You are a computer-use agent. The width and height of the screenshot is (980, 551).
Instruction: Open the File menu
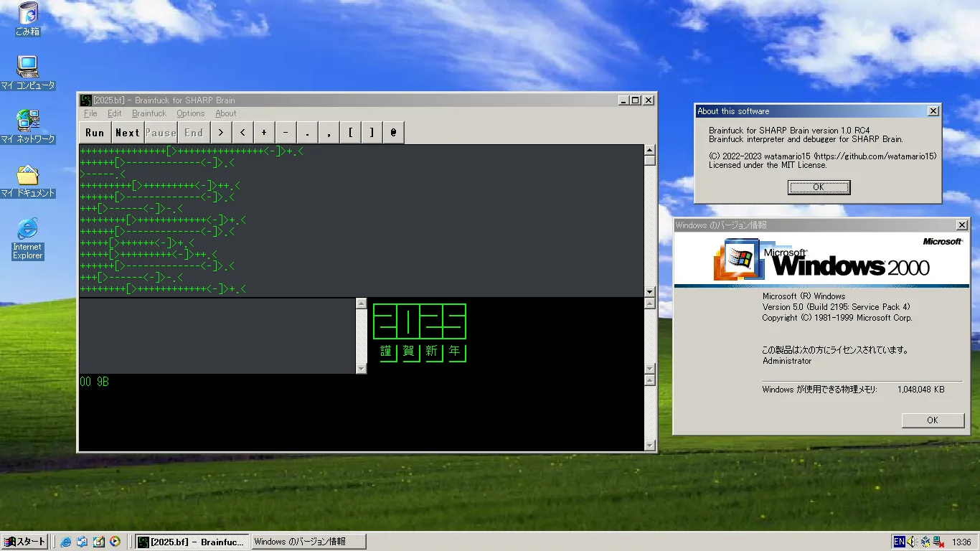click(x=90, y=113)
